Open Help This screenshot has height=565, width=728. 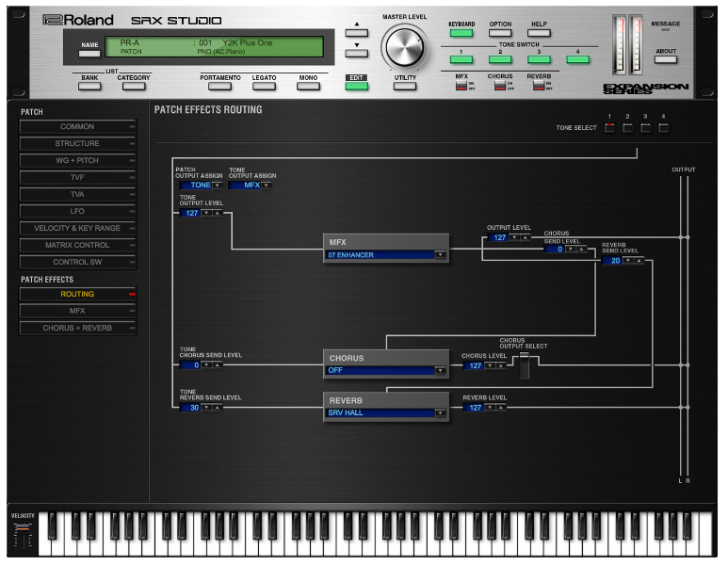[x=539, y=33]
